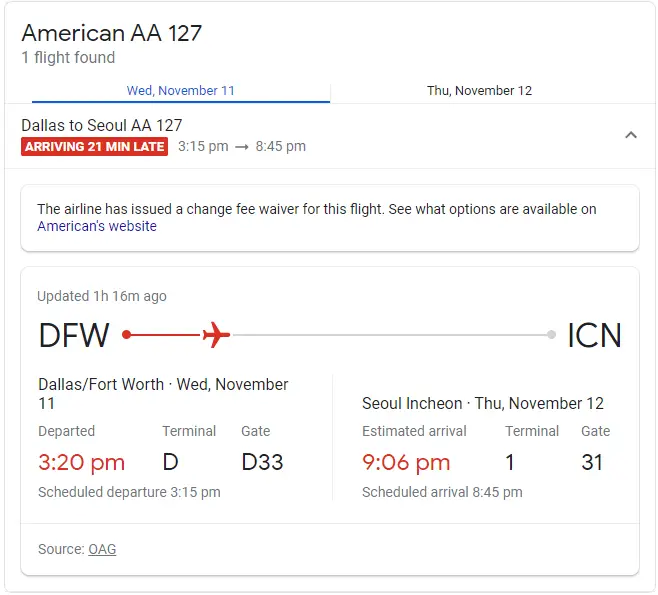
Task: Switch to the Thu, November 12 tab
Action: (x=479, y=91)
